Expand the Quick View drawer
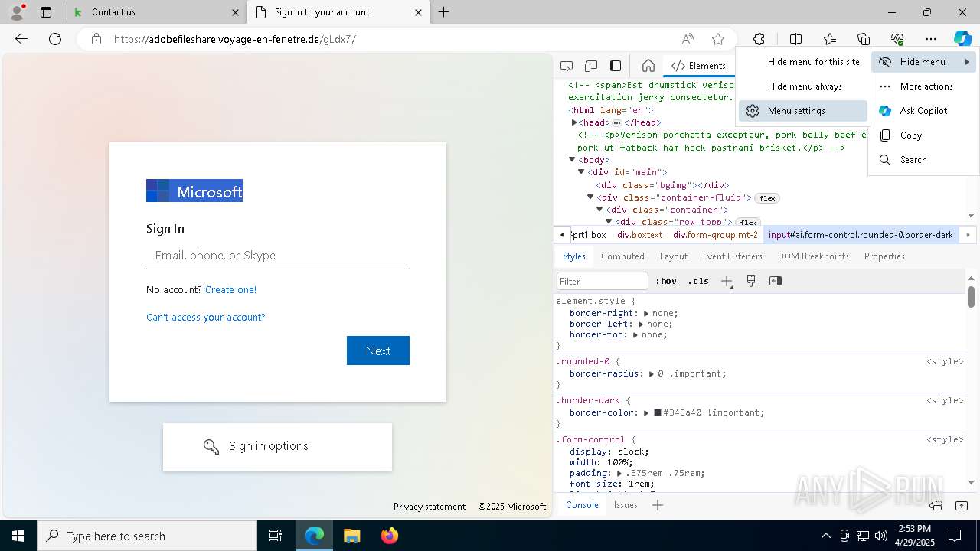 [962, 505]
